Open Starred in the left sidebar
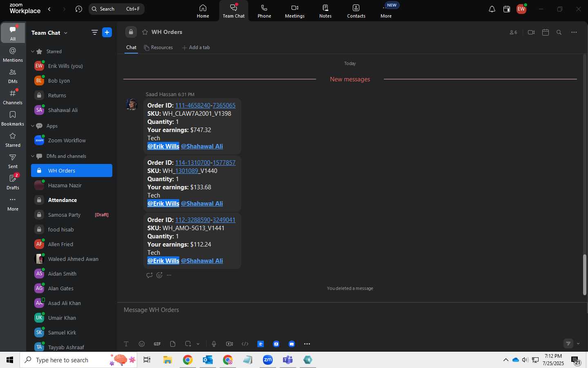 click(x=13, y=139)
